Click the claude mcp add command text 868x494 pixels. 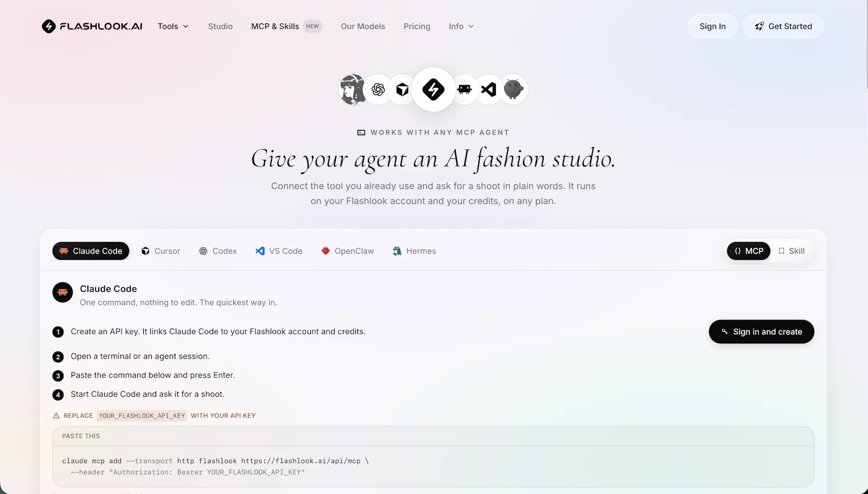pos(215,461)
